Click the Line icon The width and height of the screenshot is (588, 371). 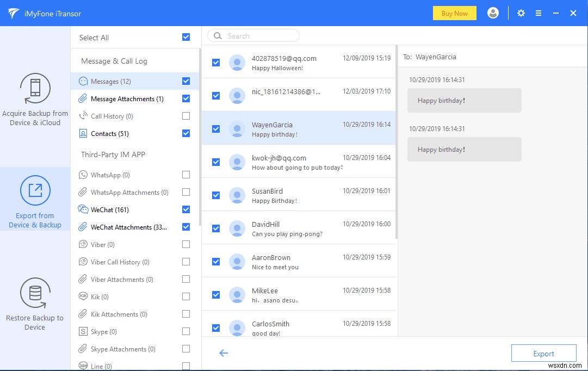83,366
